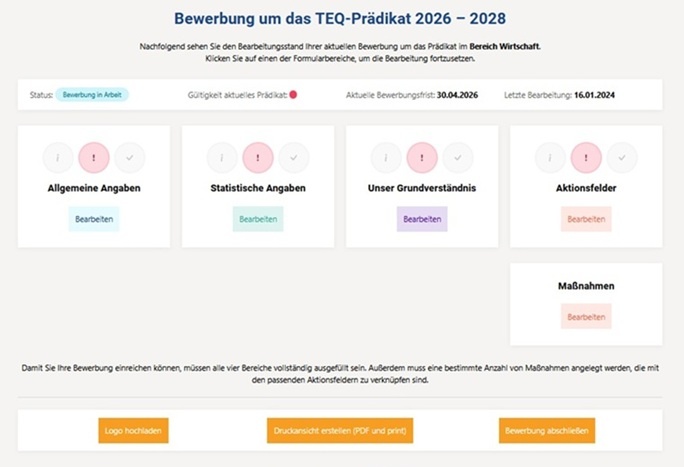Open Bearbeiten for Statistische Angaben
684x467 pixels.
258,218
